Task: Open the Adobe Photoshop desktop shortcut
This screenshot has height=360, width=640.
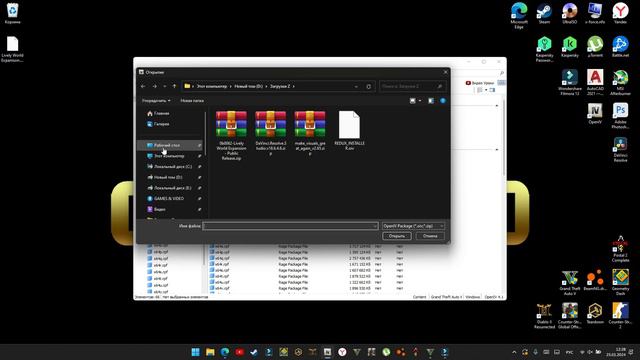Action: click(x=620, y=116)
